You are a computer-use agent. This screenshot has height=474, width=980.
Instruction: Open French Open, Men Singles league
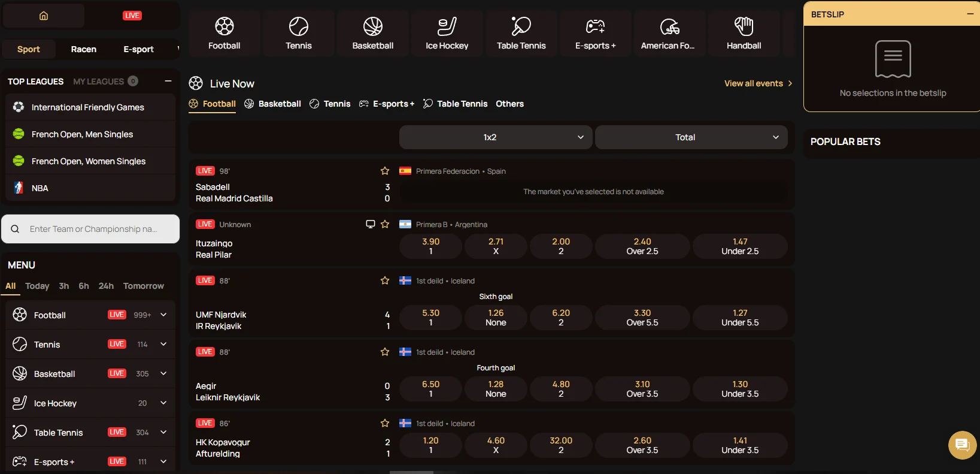tap(90, 134)
